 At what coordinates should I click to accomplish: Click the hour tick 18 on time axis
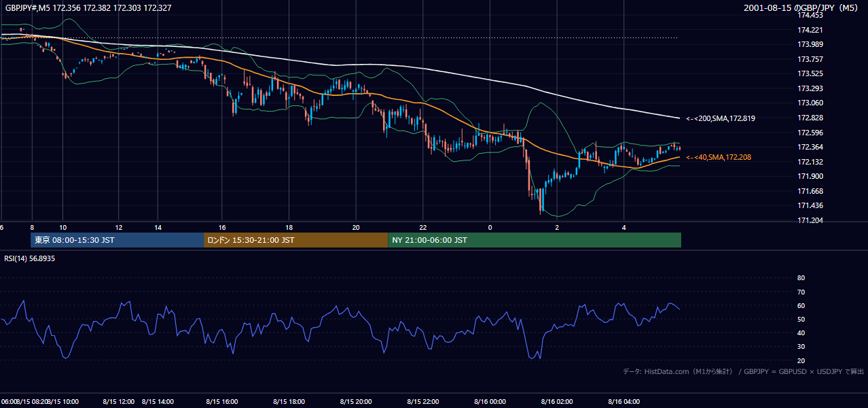coord(289,227)
